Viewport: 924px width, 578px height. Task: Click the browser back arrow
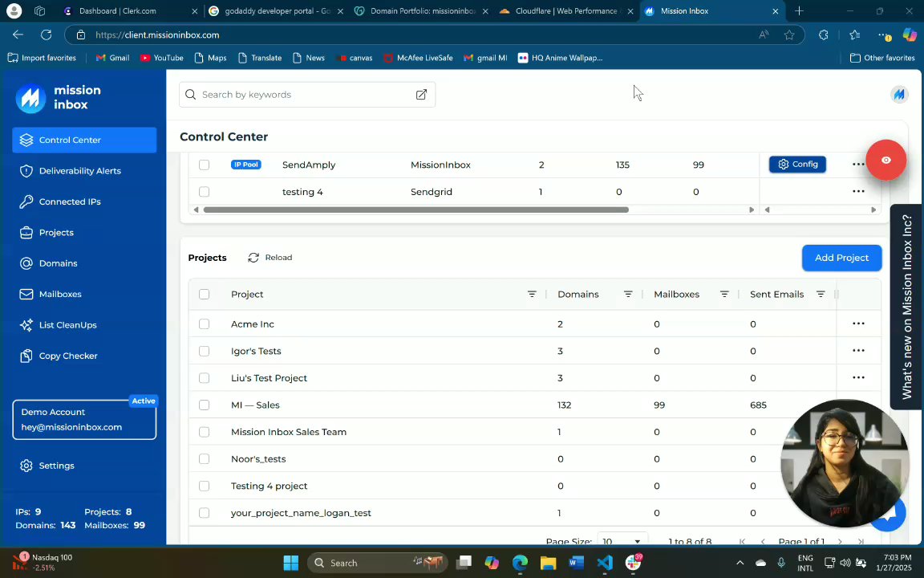point(18,35)
